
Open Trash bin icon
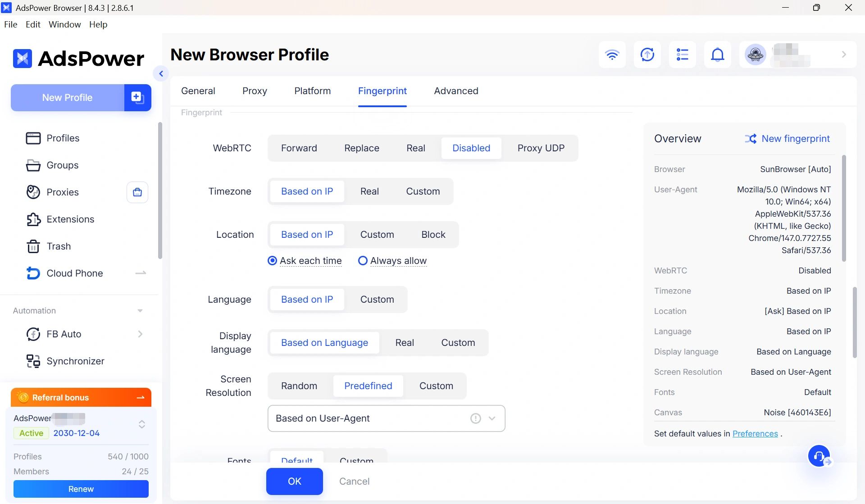(33, 246)
